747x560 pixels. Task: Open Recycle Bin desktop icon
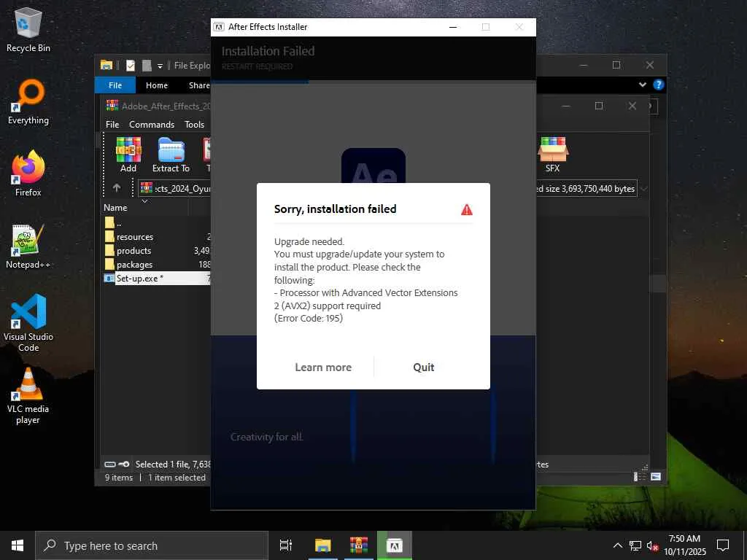pos(28,29)
